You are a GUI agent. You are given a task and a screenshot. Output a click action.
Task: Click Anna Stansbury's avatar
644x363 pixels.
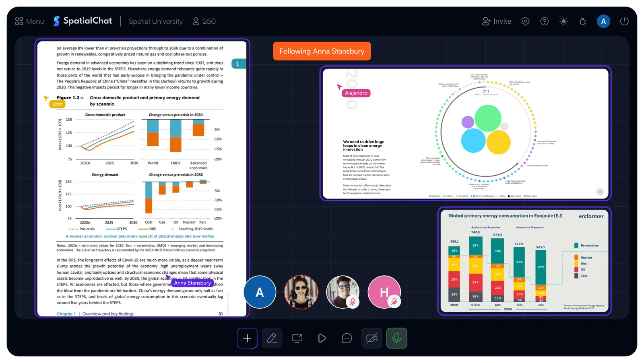coord(301,292)
